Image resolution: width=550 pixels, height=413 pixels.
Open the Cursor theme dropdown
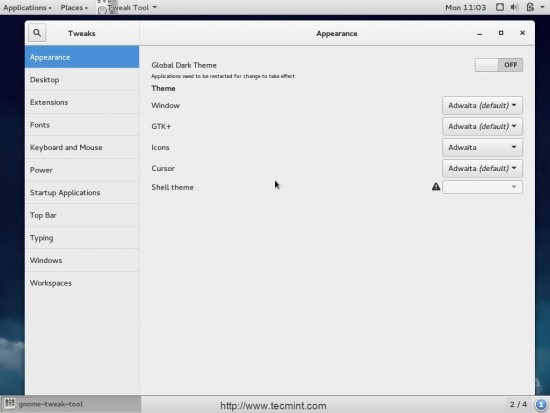tap(482, 168)
